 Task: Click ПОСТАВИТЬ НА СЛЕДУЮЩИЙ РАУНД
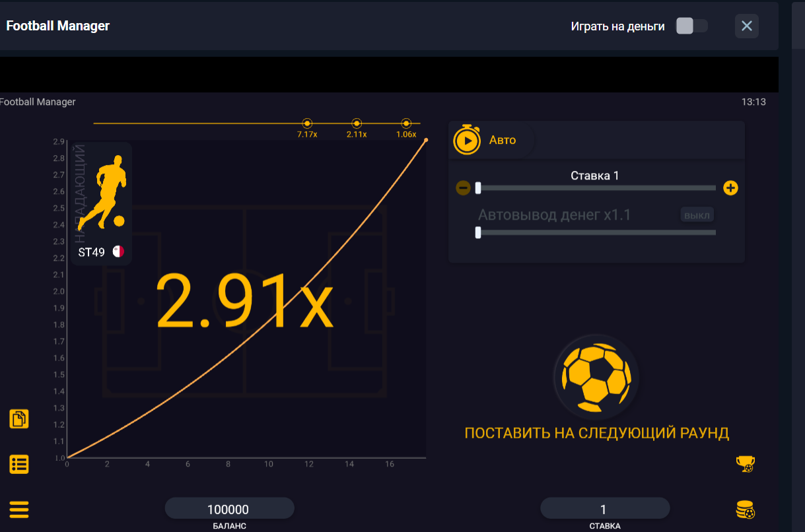(x=597, y=433)
